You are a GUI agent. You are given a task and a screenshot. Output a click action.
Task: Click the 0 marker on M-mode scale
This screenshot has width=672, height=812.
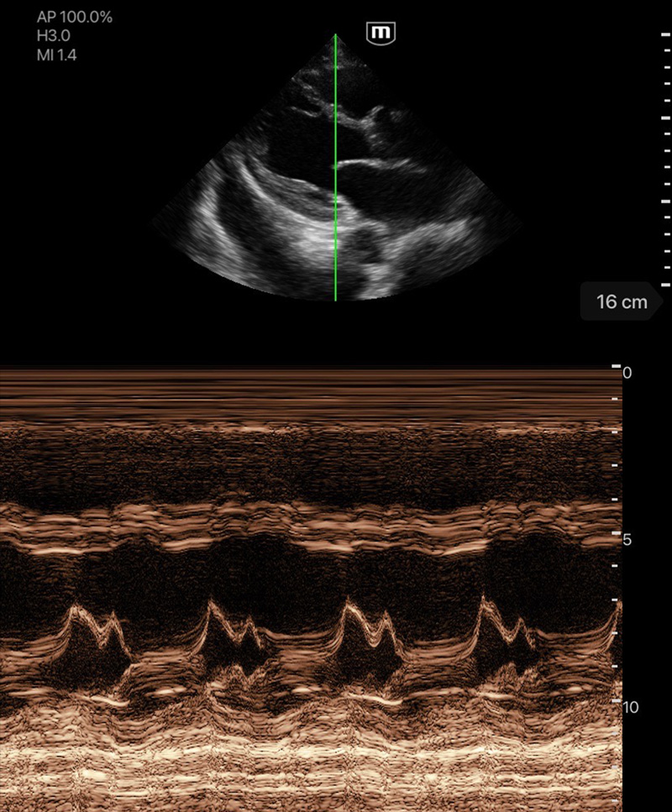coord(627,373)
